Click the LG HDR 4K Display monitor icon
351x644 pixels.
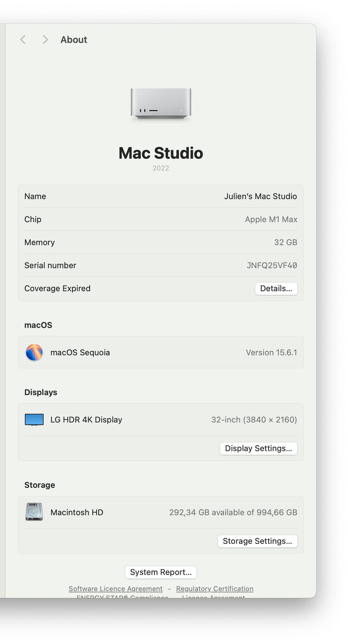[34, 420]
